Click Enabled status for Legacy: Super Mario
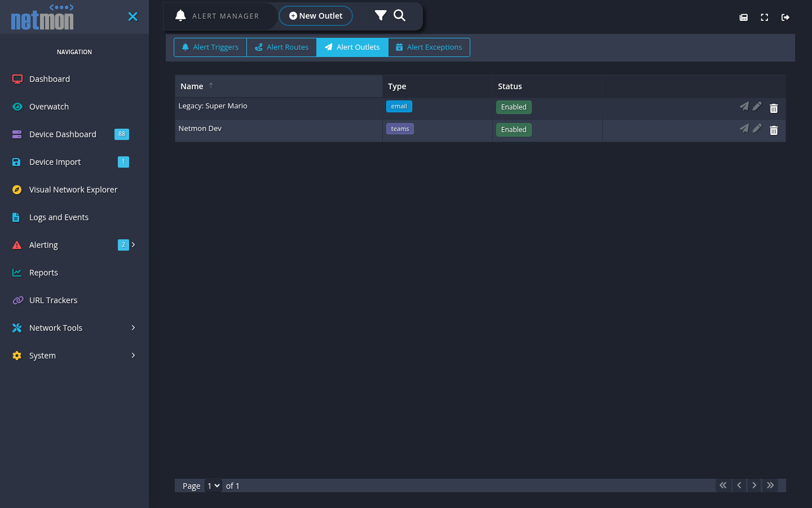The width and height of the screenshot is (812, 508). tap(514, 107)
